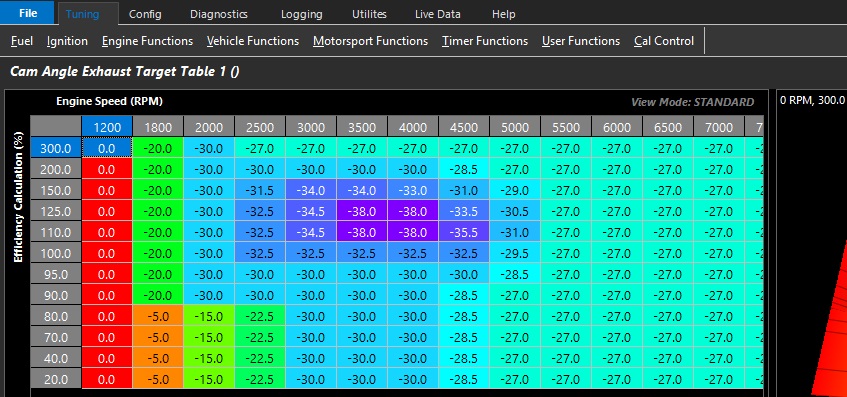Click -38.0 cell at 125.0 row, 3500 RPM

click(362, 211)
